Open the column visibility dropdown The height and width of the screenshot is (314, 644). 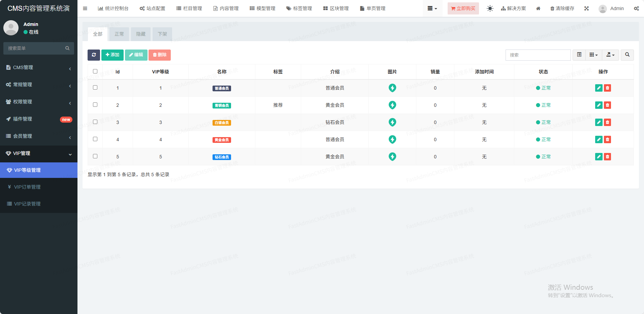pyautogui.click(x=593, y=55)
